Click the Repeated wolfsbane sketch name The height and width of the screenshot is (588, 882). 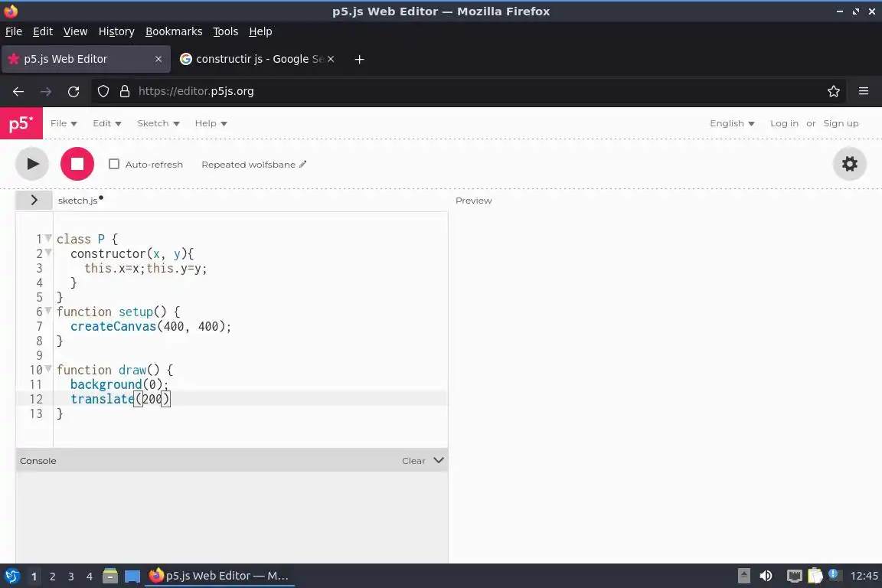248,165
